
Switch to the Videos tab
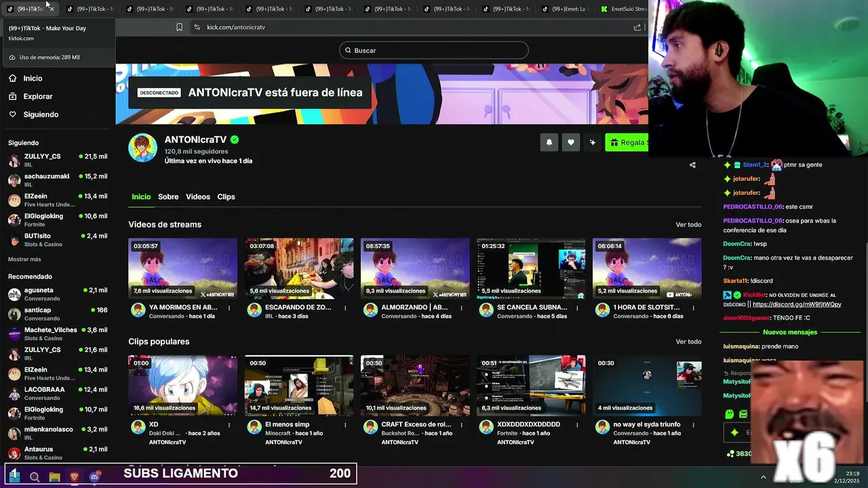[198, 197]
